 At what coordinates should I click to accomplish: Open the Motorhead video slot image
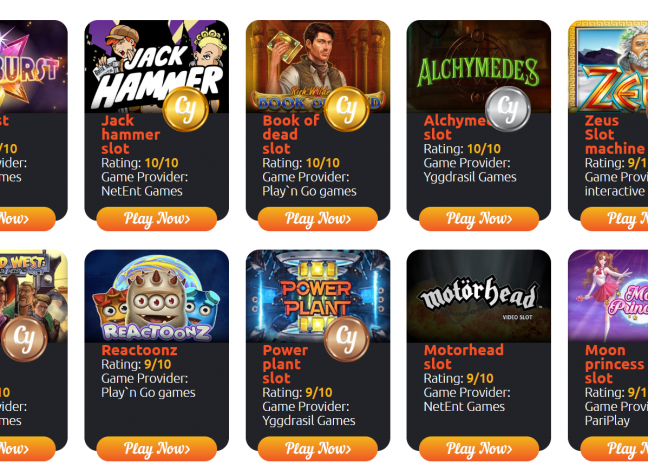coord(479,296)
